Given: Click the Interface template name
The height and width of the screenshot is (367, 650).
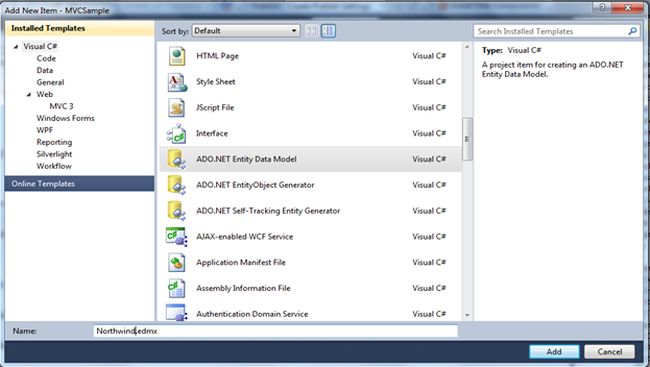Looking at the screenshot, I should (212, 134).
